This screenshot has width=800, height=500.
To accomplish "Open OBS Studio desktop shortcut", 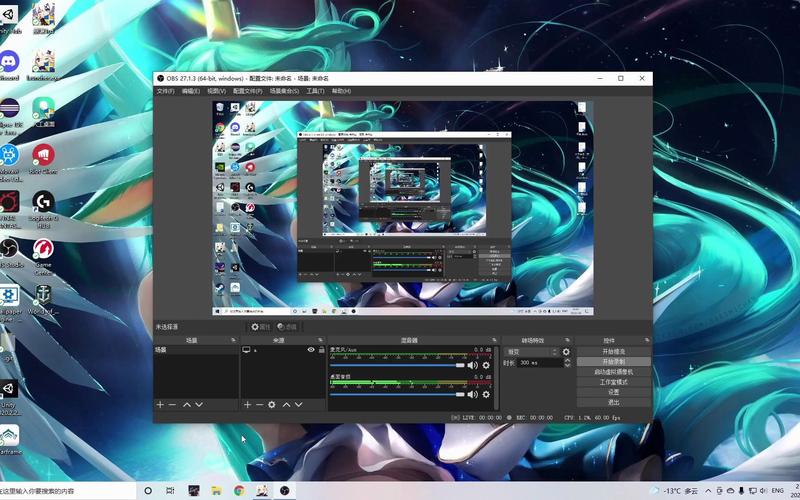I will [x=10, y=253].
